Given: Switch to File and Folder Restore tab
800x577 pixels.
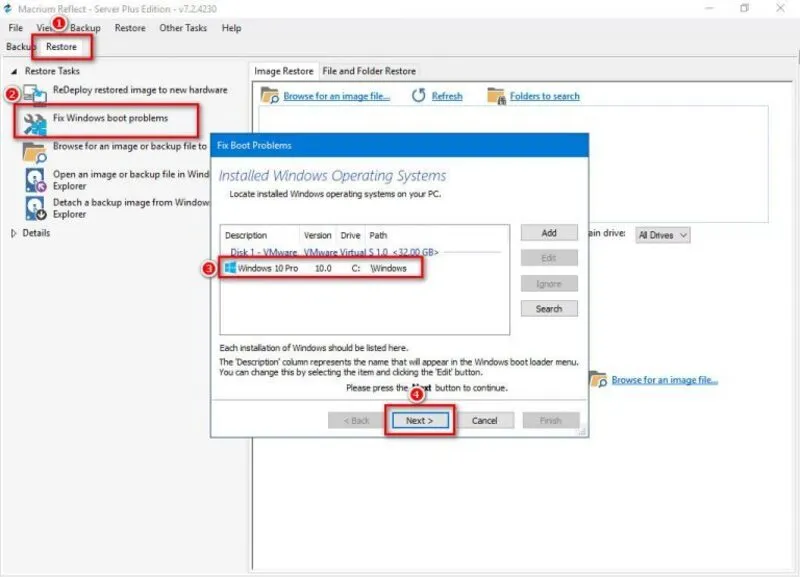Looking at the screenshot, I should click(369, 71).
